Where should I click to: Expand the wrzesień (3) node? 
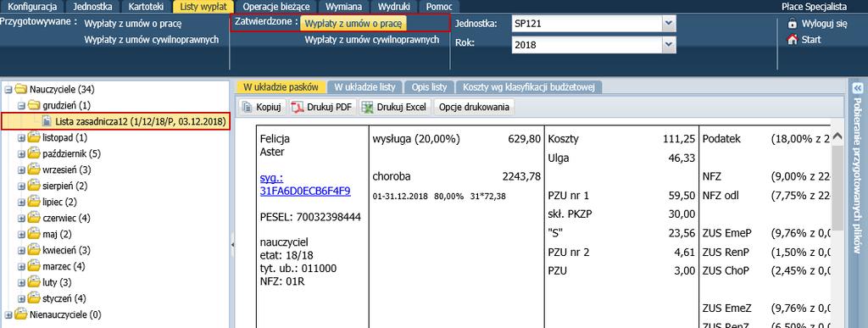coord(21,170)
